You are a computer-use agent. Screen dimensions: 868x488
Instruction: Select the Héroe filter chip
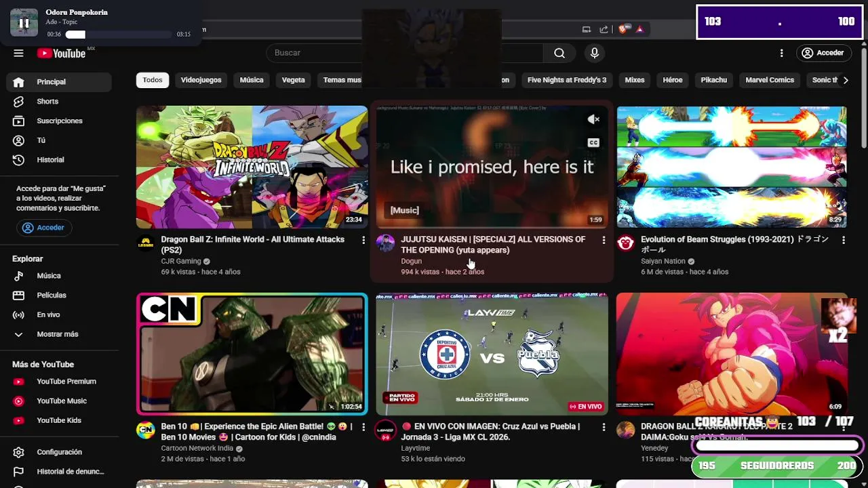[673, 80]
